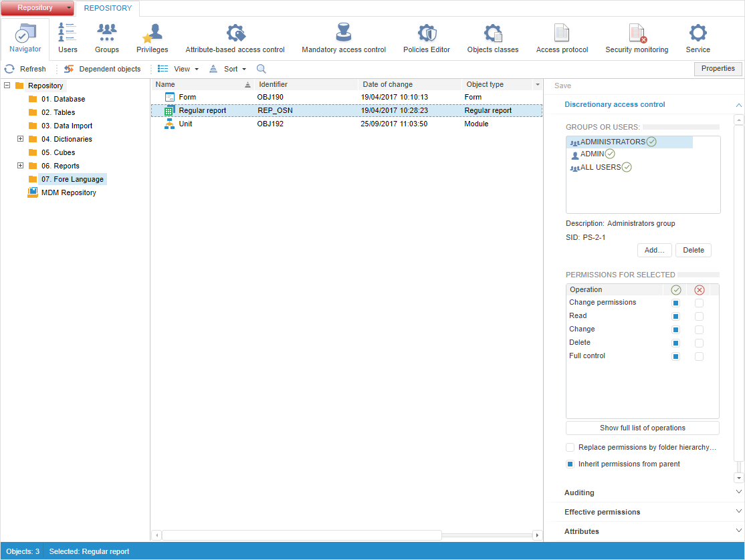Enable Replace permissions by folder hierarchy
This screenshot has width=745, height=560.
(570, 447)
